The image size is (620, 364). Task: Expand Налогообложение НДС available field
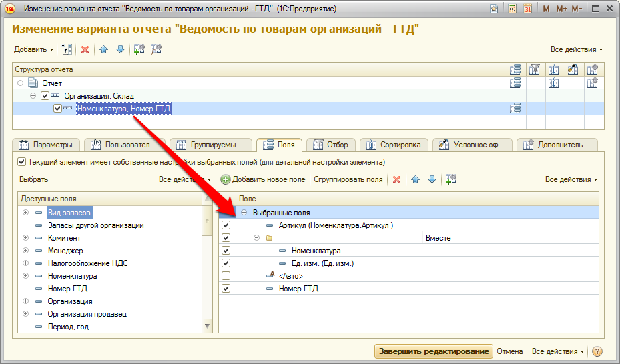click(26, 263)
